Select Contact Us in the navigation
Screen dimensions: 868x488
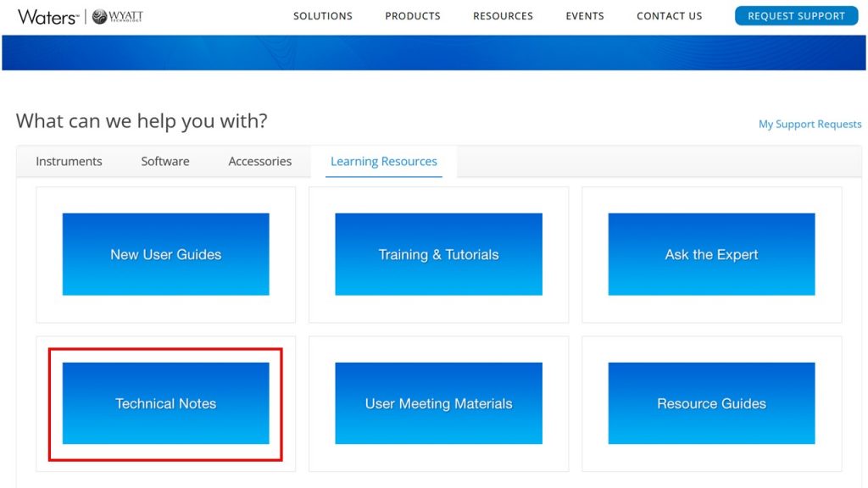click(x=669, y=16)
